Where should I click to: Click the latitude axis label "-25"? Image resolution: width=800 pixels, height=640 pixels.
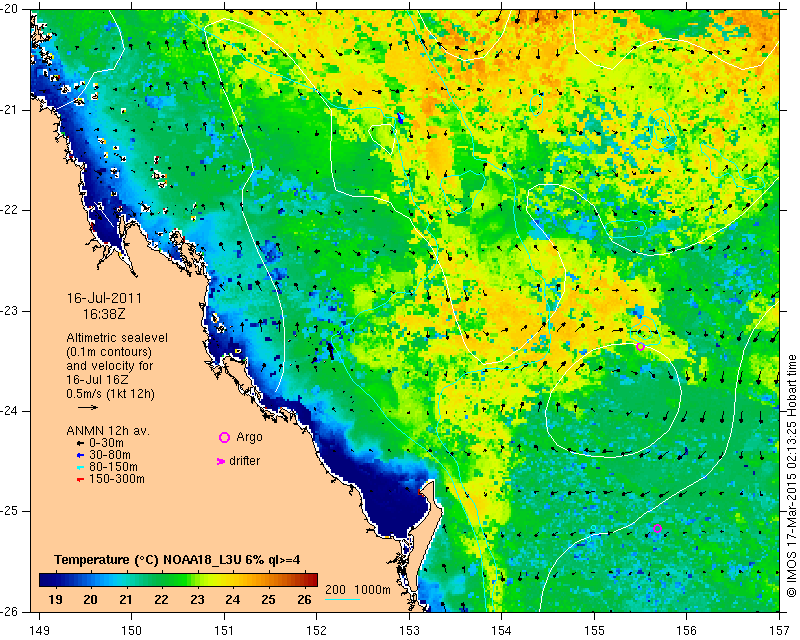point(9,511)
